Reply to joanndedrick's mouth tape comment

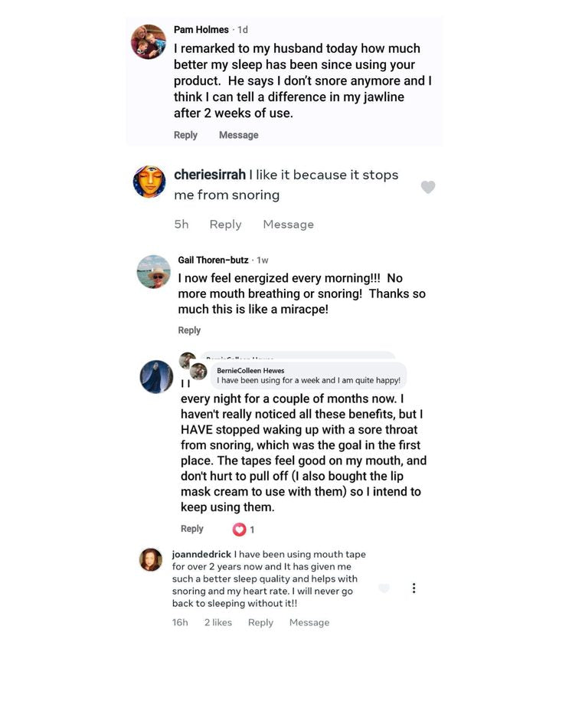point(260,622)
